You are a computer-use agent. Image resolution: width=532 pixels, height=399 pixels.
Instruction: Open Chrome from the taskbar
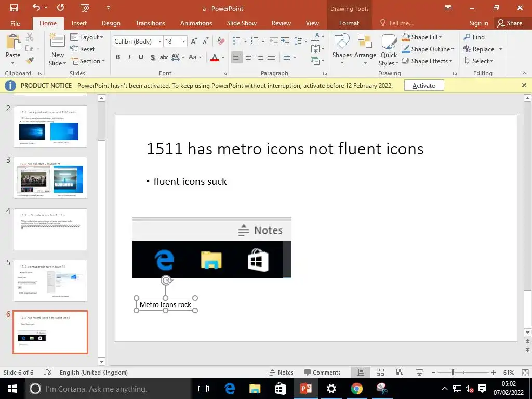click(356, 389)
